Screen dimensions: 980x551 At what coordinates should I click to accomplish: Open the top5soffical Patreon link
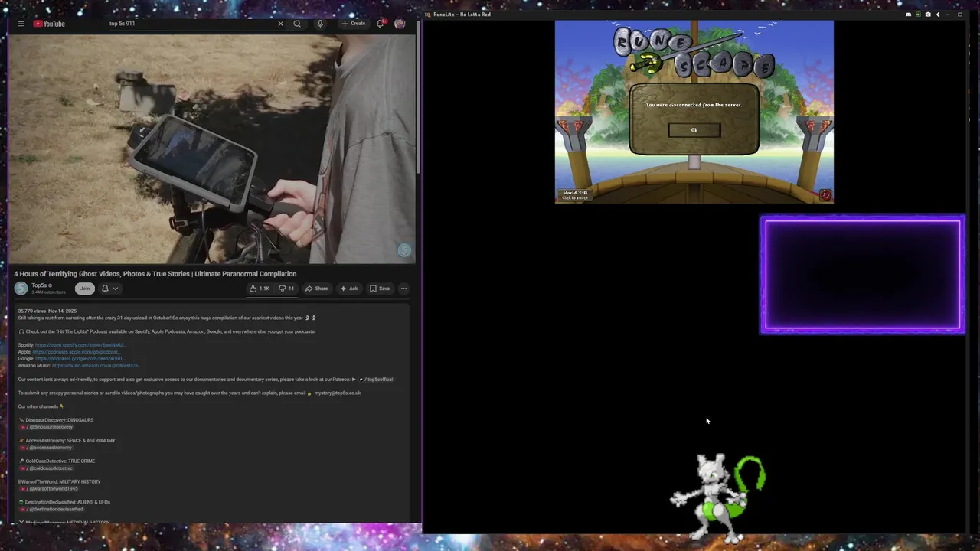376,380
